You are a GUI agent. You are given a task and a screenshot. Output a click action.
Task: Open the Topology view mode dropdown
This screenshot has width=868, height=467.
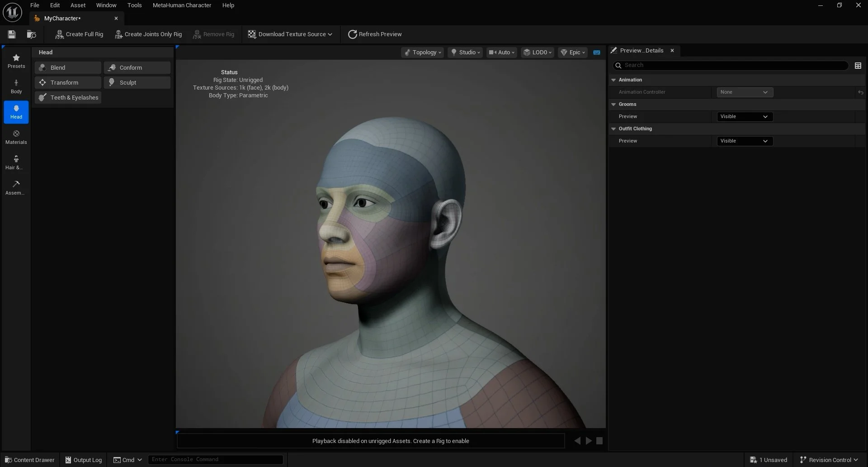(422, 52)
